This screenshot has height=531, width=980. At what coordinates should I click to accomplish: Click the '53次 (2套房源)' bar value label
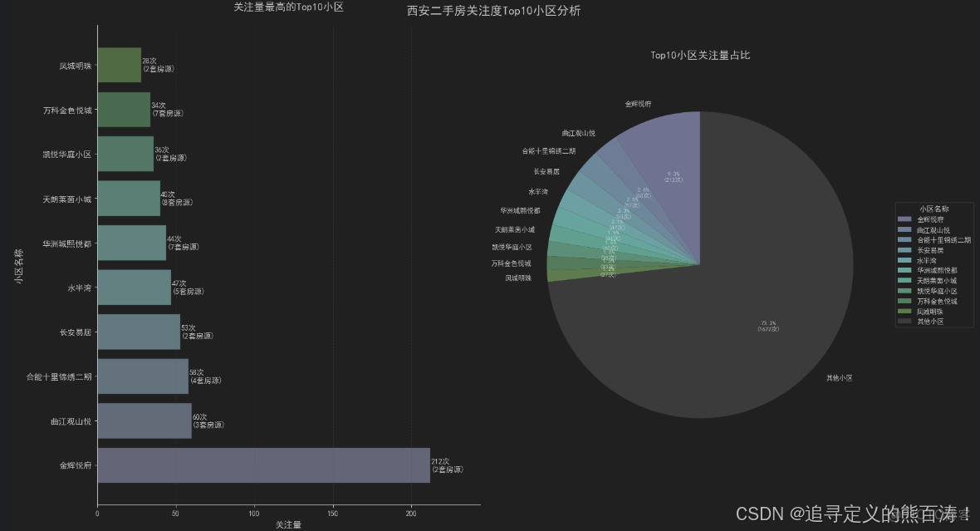[197, 332]
